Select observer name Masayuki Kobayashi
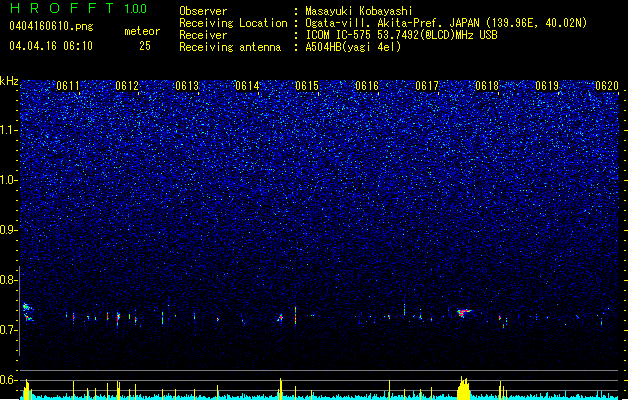Screen dimensions: 629x400 point(359,11)
